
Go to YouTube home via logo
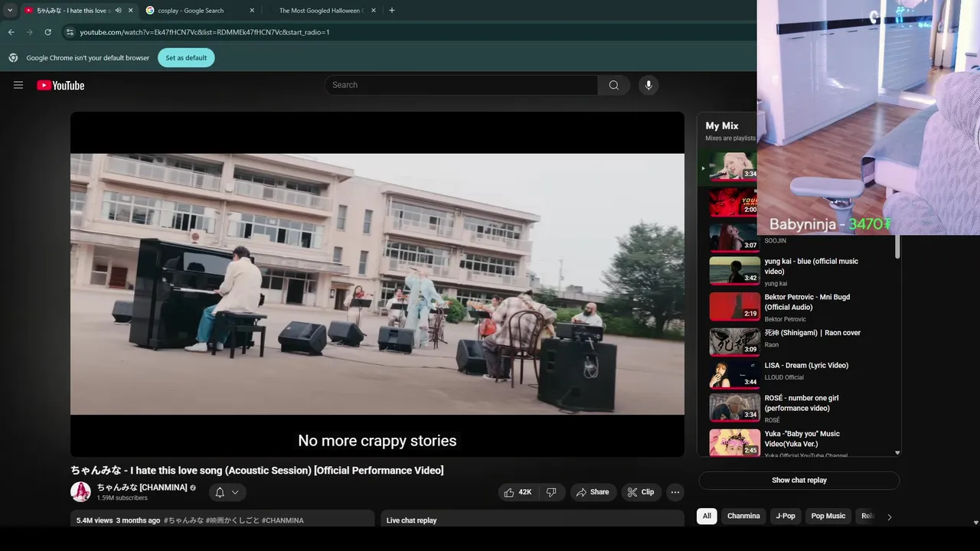click(x=60, y=86)
